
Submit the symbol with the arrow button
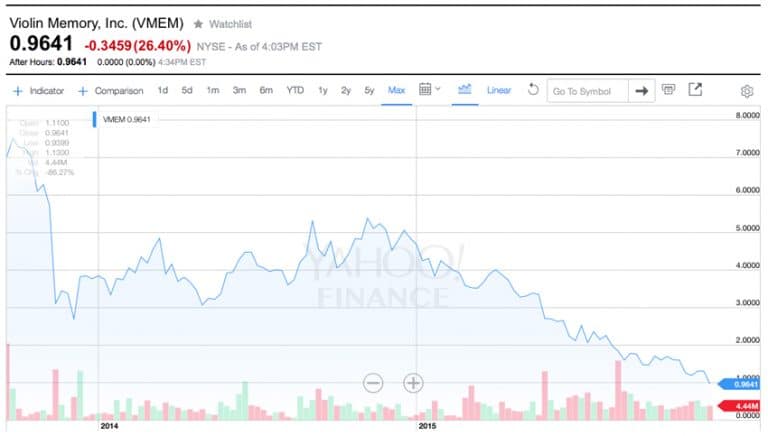(x=642, y=91)
